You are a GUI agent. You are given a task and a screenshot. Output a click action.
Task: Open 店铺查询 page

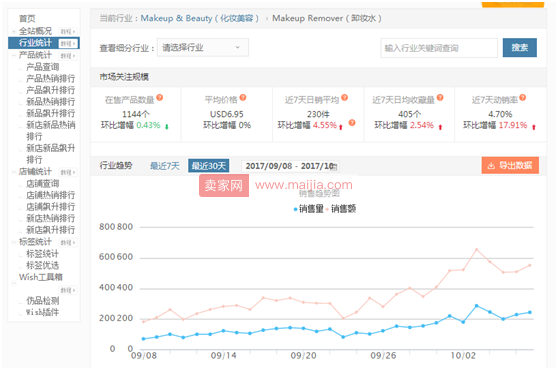point(43,184)
